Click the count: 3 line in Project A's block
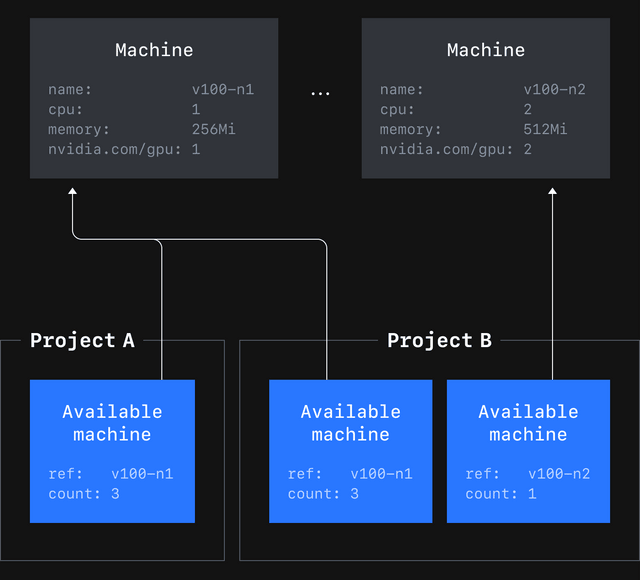640x580 pixels. click(x=84, y=494)
